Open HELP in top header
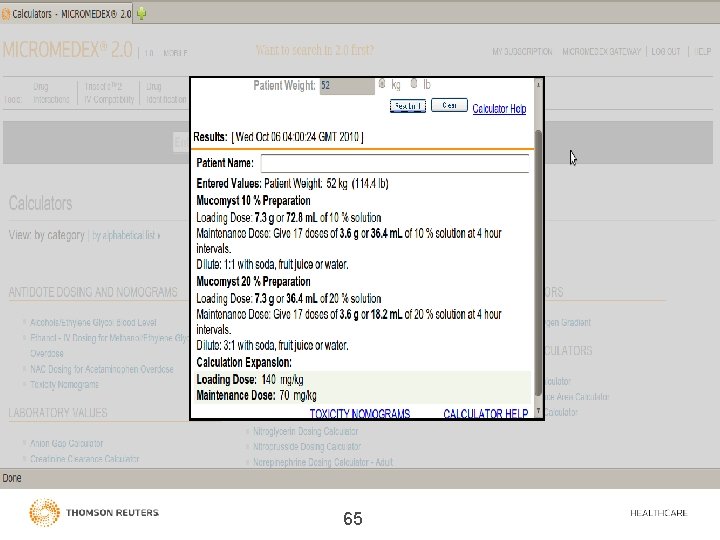The image size is (720, 540). click(x=703, y=51)
